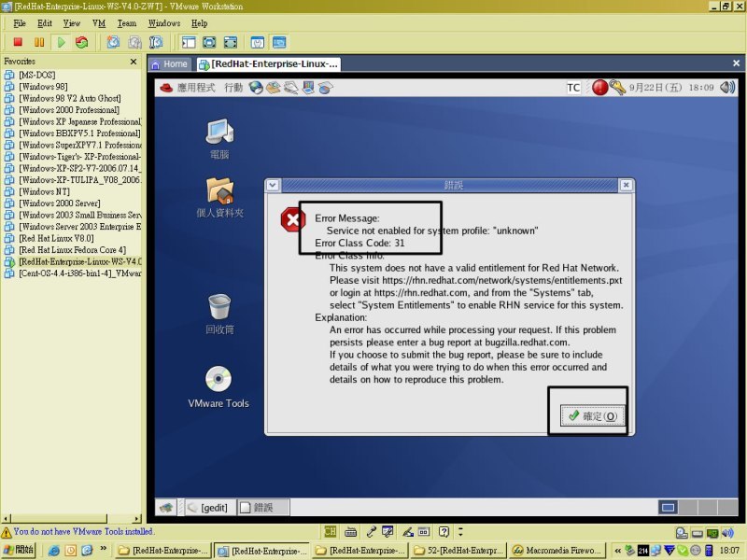Viewport: 747px width, 560px height.
Task: Power off the virtual machine with the red stop icon
Action: coord(18,42)
